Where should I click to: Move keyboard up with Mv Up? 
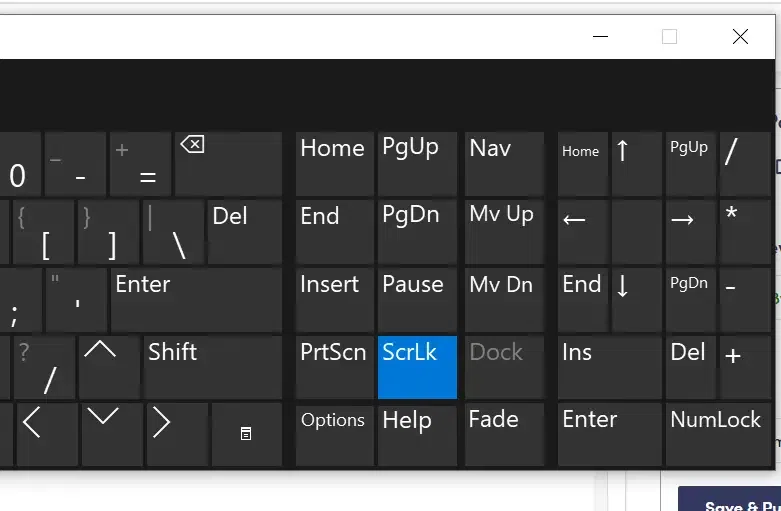point(505,230)
